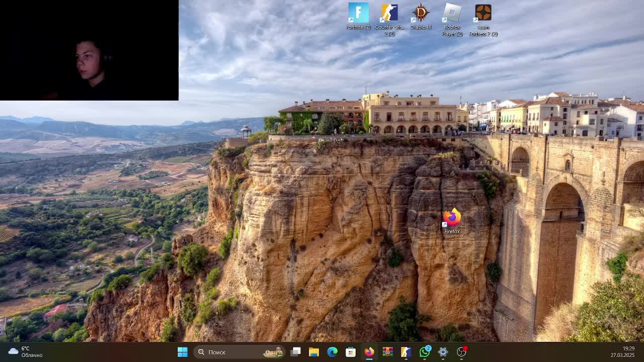Viewport: 644px width, 362px height.
Task: Open the Diablo III desktop shortcut
Action: 421,17
